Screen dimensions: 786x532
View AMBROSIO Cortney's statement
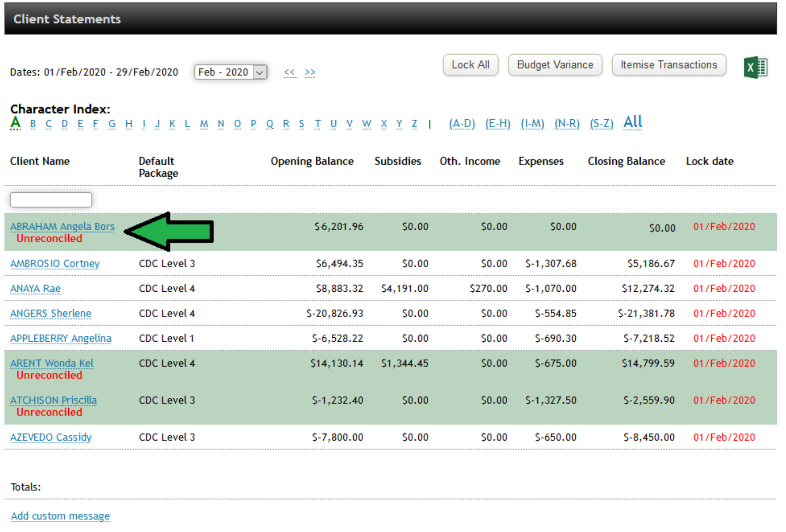tap(55, 263)
